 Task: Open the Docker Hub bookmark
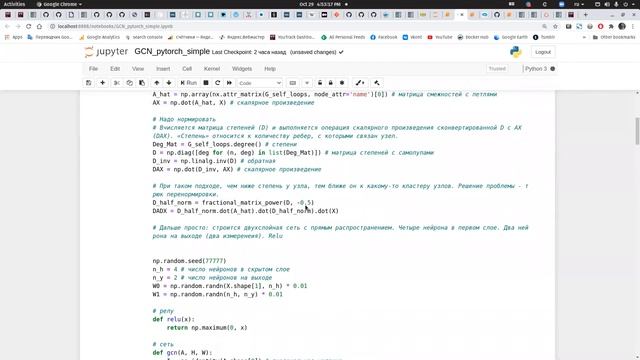click(x=473, y=37)
